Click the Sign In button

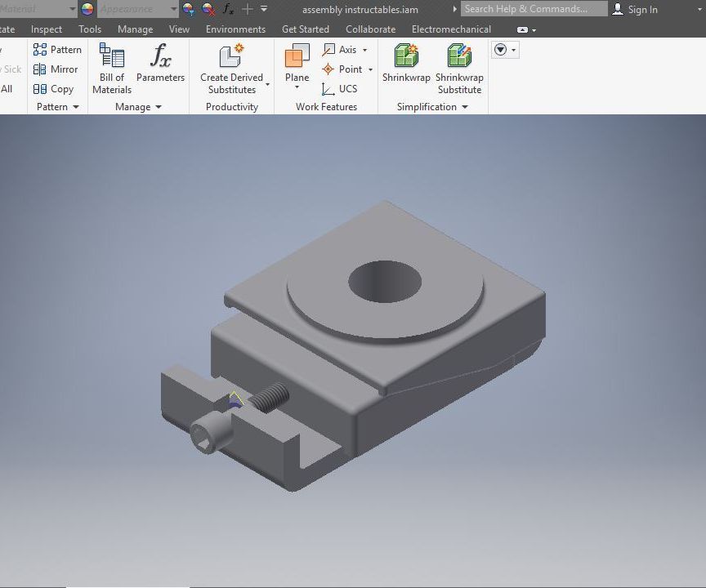pos(641,9)
